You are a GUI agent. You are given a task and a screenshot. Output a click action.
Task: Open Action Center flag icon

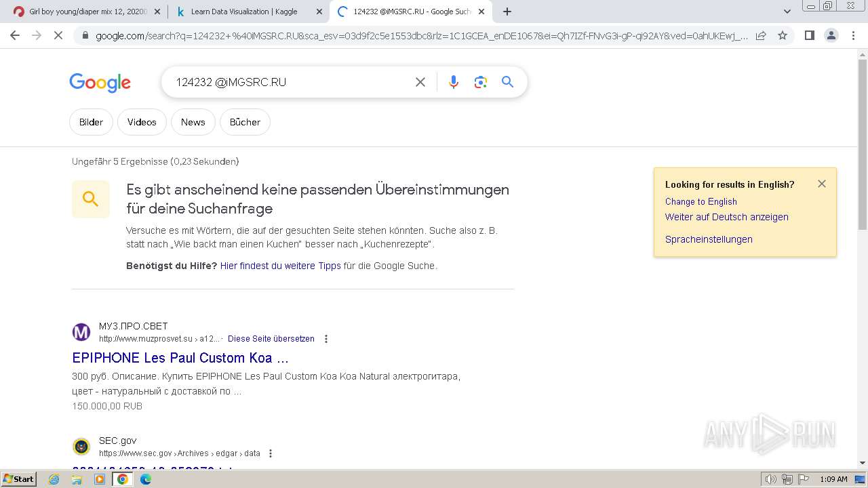click(804, 479)
